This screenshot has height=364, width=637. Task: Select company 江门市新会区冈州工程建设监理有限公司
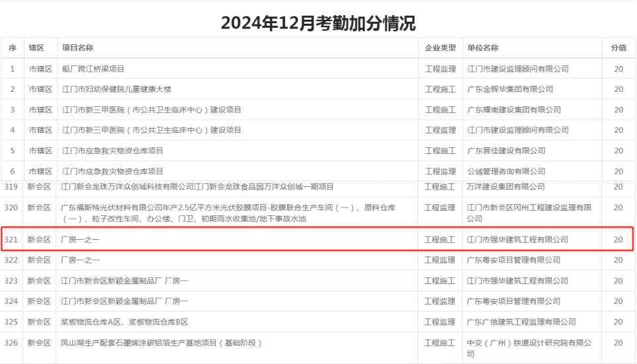point(529,213)
